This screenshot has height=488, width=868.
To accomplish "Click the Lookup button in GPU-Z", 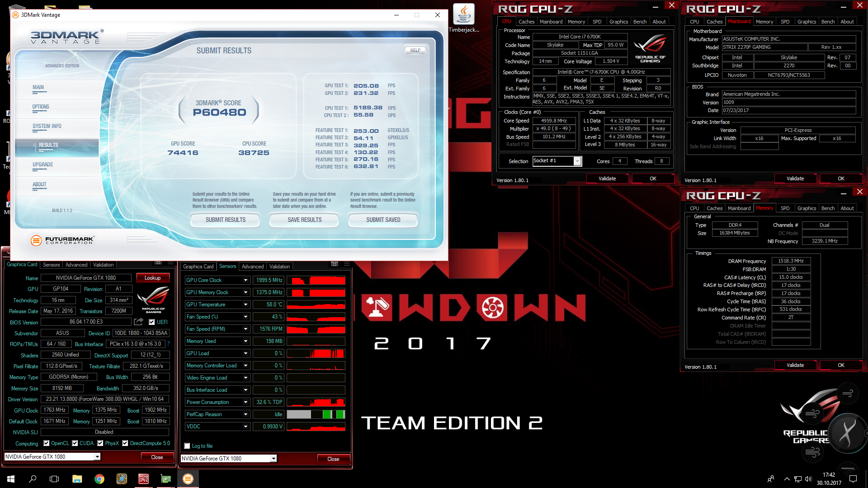I will (x=152, y=278).
